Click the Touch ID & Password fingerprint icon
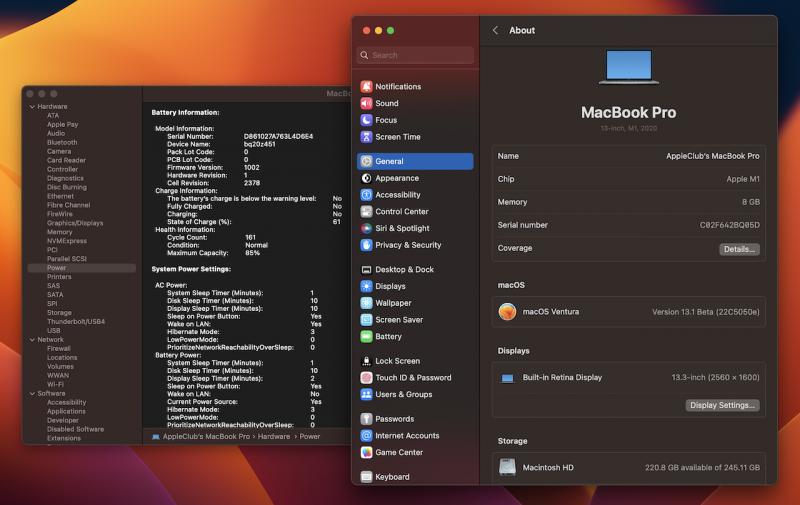This screenshot has width=800, height=505. pyautogui.click(x=366, y=378)
